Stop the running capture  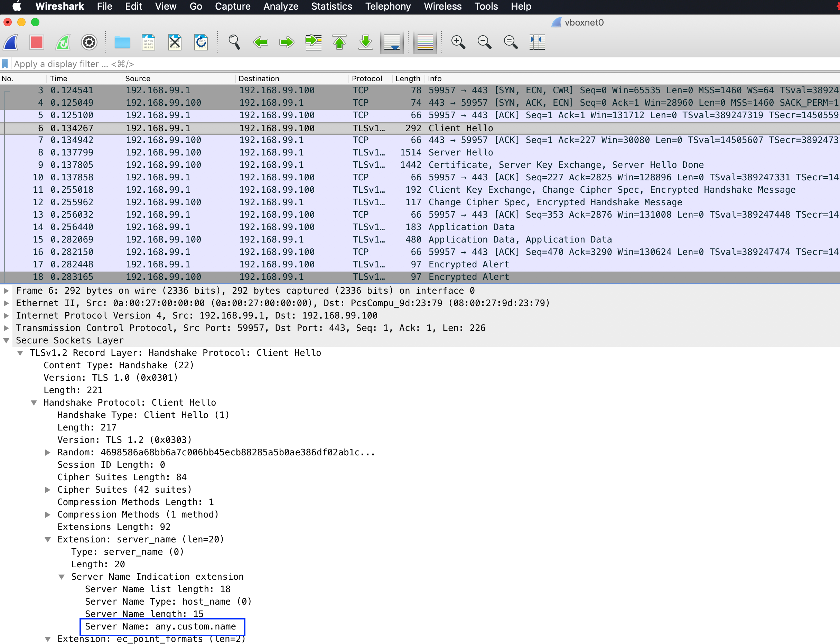pos(36,42)
